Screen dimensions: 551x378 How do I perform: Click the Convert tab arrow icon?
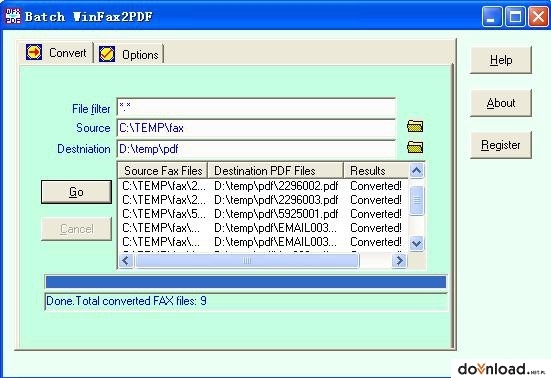(x=34, y=52)
